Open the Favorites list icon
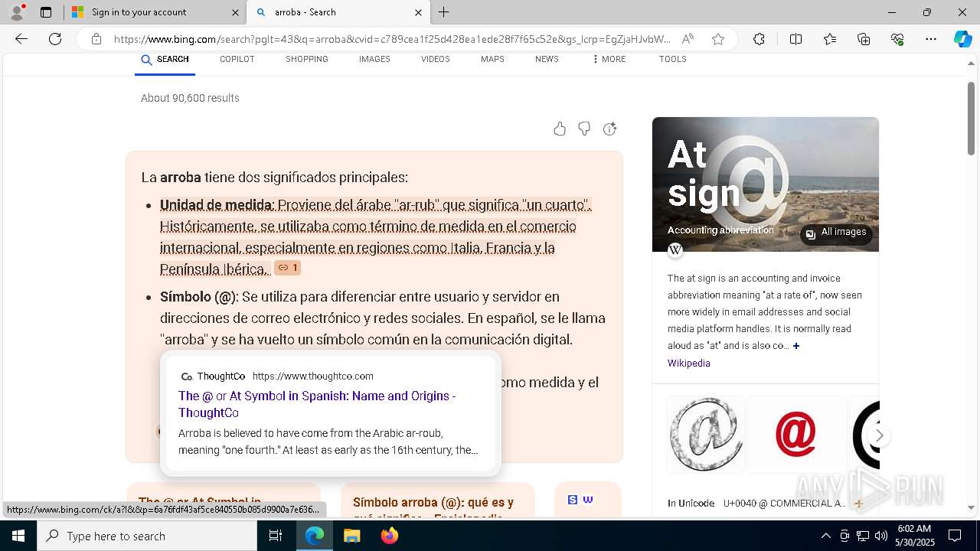The image size is (980, 551). pyautogui.click(x=830, y=39)
